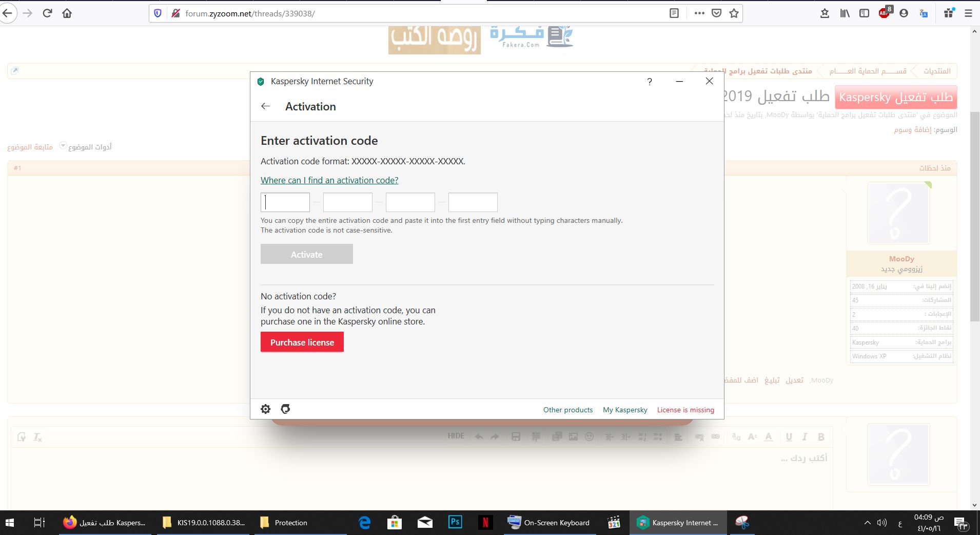The image size is (980, 535).
Task: Go to Firefox home page
Action: pyautogui.click(x=67, y=13)
